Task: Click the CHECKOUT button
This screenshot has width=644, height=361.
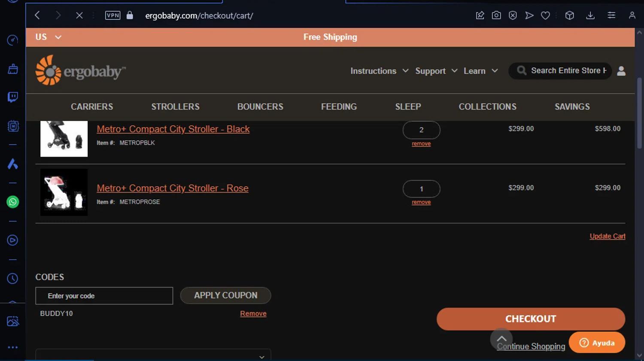Action: point(531,319)
